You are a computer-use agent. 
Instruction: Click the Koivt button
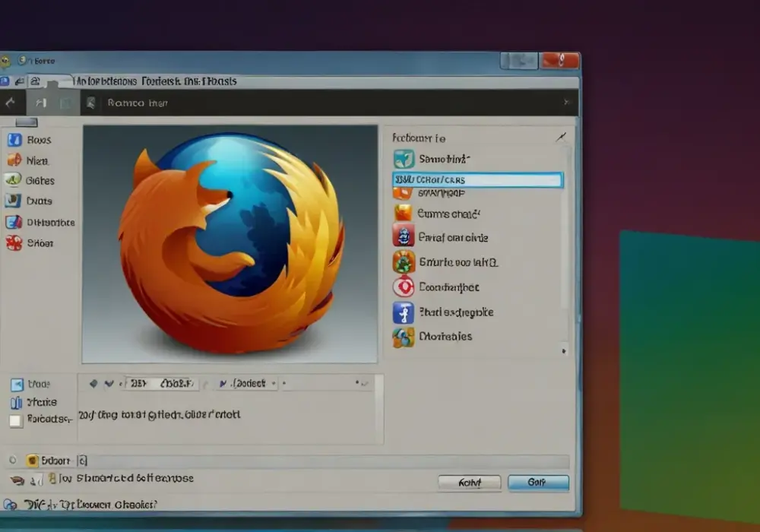469,483
